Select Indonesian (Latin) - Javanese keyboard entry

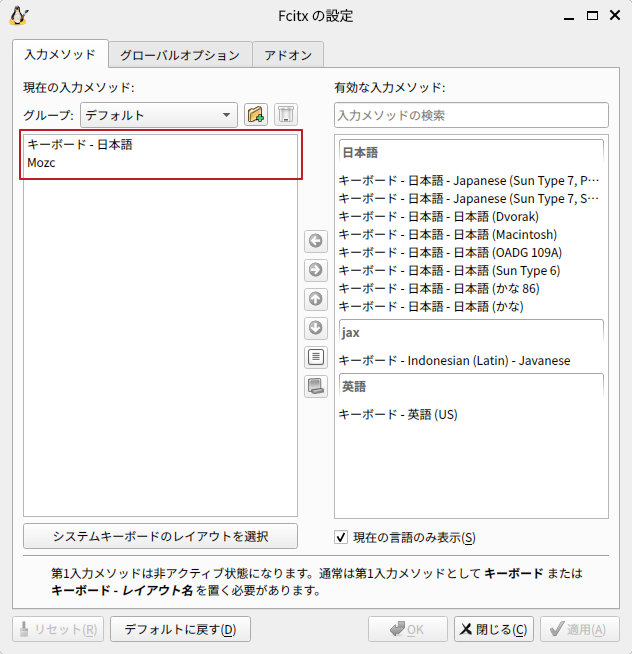(x=454, y=360)
